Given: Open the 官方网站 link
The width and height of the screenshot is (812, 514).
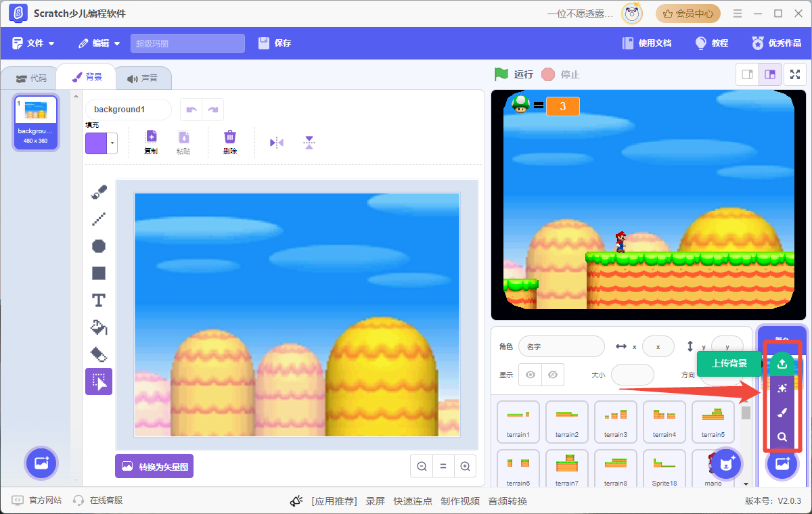Looking at the screenshot, I should tap(37, 500).
